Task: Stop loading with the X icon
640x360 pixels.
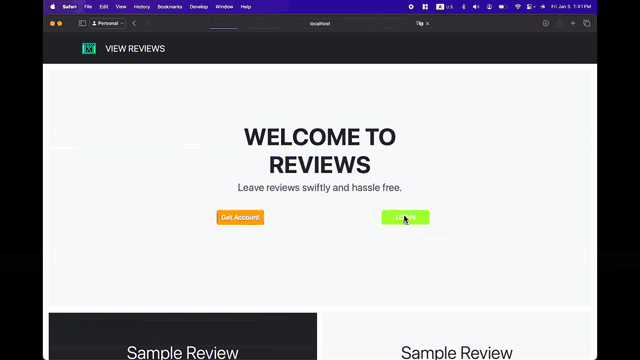Action: [427, 24]
